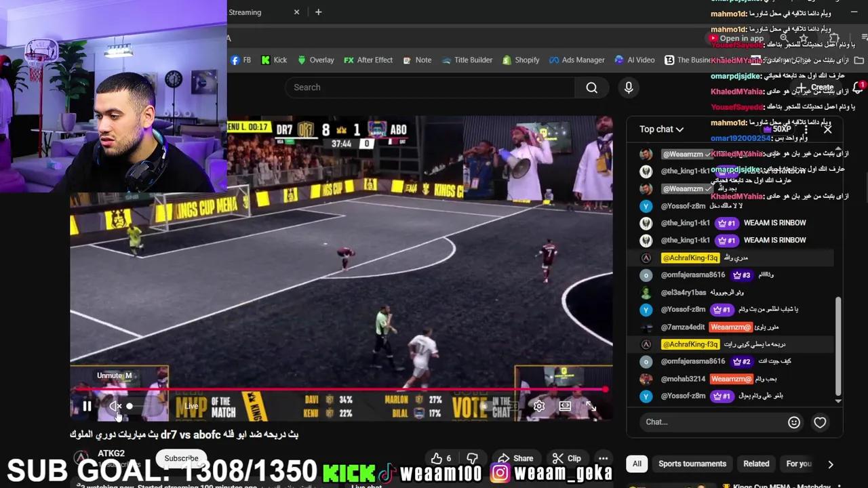
Task: Open AI Video bookmark
Action: 634,60
